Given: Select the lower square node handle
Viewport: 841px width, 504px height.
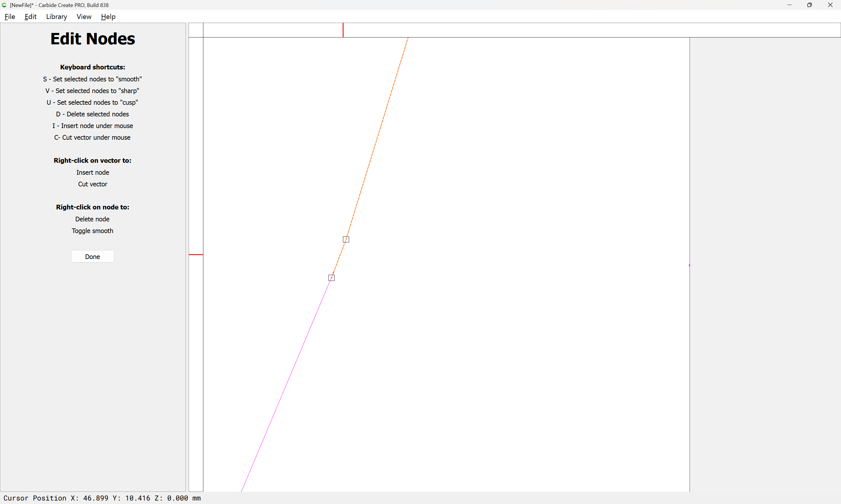Looking at the screenshot, I should click(x=331, y=278).
